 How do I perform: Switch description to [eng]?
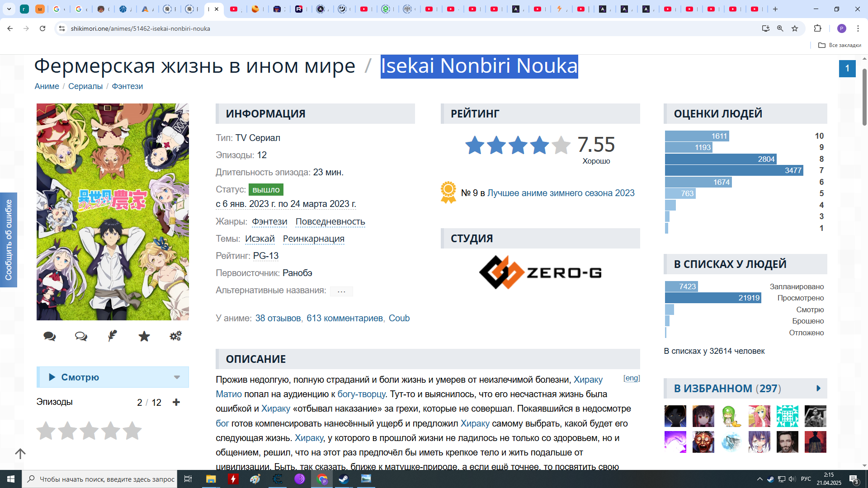click(x=632, y=378)
